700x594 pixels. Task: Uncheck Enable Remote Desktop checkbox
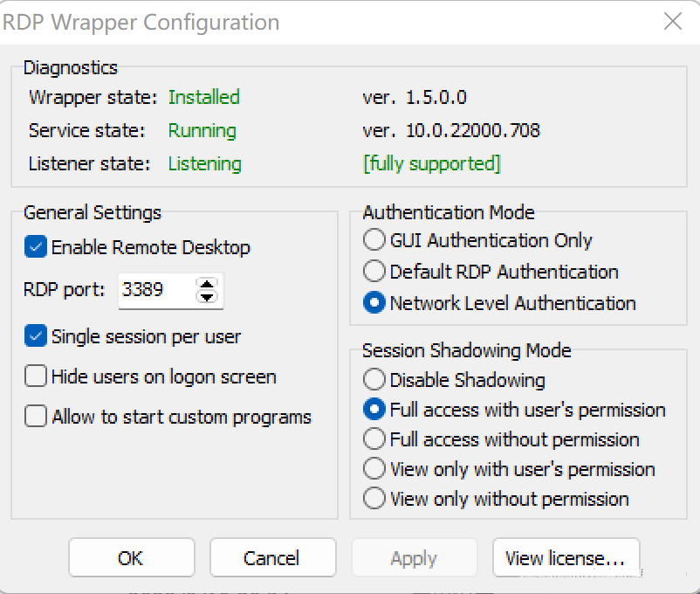pyautogui.click(x=36, y=247)
